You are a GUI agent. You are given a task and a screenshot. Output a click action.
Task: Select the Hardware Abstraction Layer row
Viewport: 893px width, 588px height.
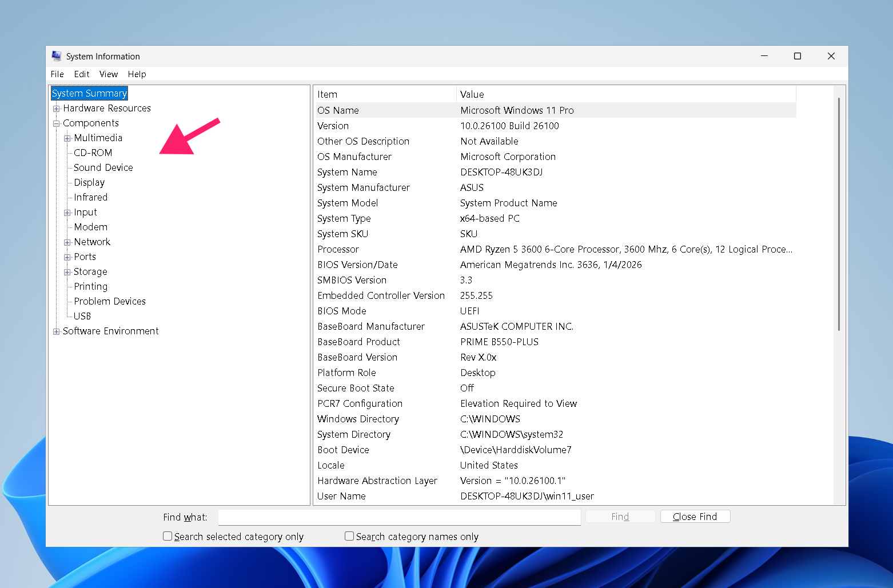556,481
